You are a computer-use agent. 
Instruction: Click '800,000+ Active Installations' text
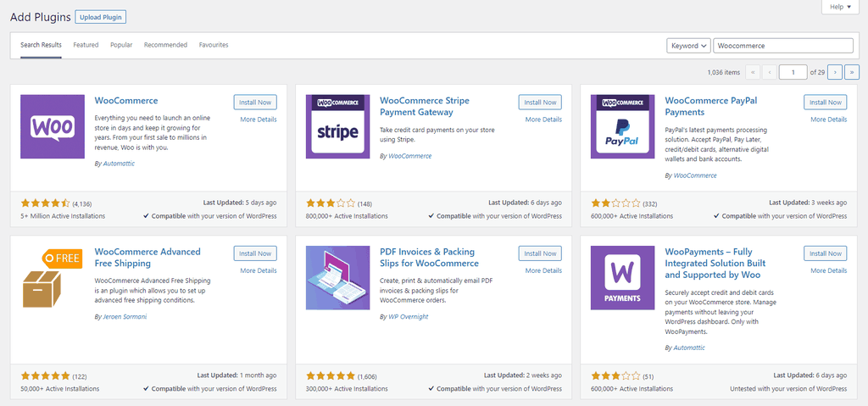pos(347,216)
